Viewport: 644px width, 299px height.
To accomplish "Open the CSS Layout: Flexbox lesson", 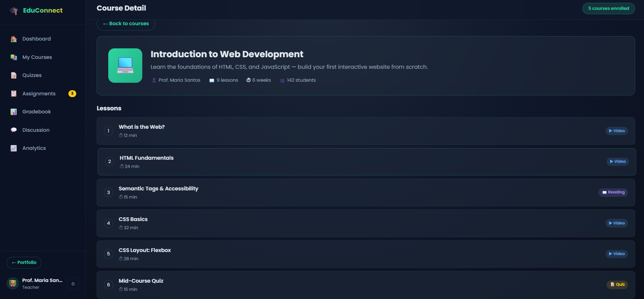I will [366, 254].
